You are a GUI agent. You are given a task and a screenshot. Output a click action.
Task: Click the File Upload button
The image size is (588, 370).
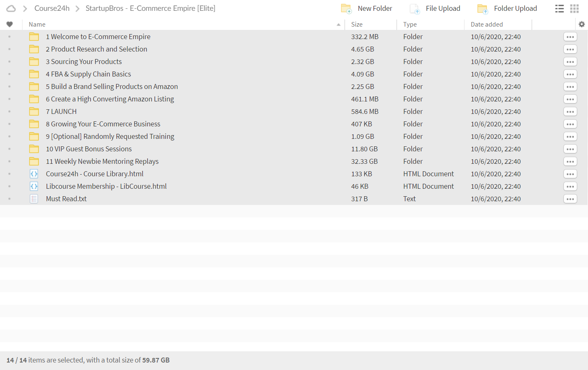(x=435, y=8)
